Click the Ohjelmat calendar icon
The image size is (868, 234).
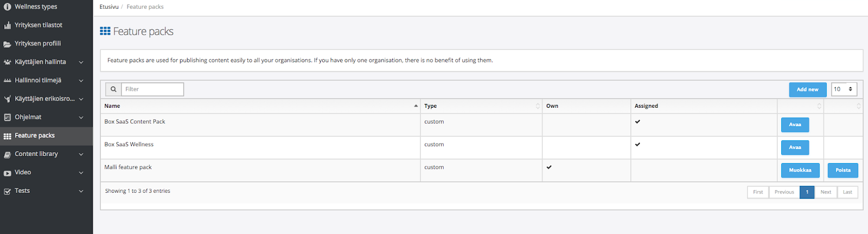click(x=7, y=117)
